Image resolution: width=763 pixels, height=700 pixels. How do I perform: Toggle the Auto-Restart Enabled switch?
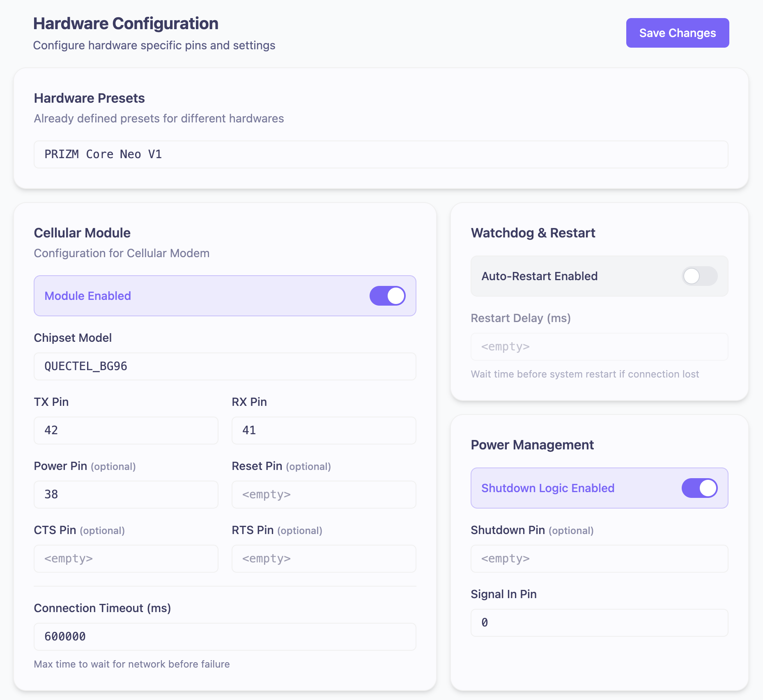(x=700, y=276)
